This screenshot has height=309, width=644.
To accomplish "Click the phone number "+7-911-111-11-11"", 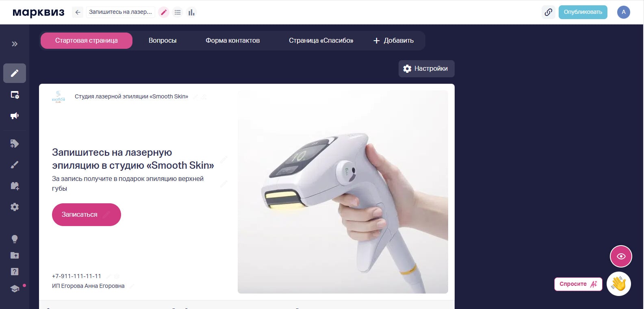I will [x=76, y=276].
